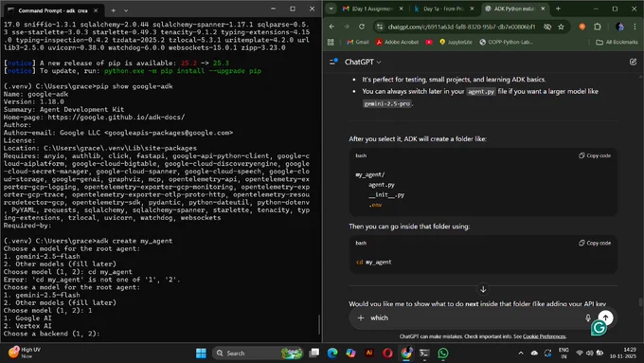The width and height of the screenshot is (644, 363).
Task: Open the Windows Start menu
Action: point(201,353)
